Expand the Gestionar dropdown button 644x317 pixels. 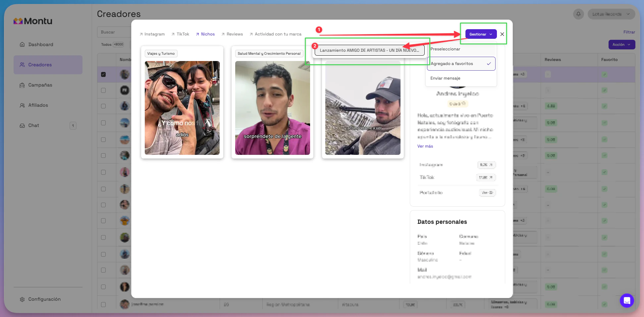481,34
